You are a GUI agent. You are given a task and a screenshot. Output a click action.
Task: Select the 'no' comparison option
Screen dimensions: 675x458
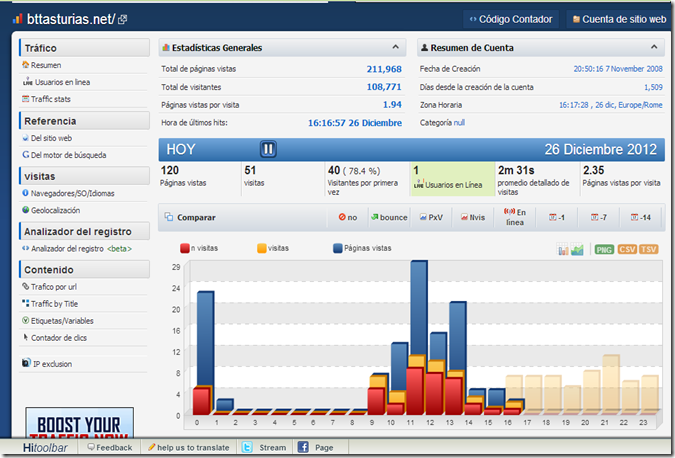click(x=348, y=217)
